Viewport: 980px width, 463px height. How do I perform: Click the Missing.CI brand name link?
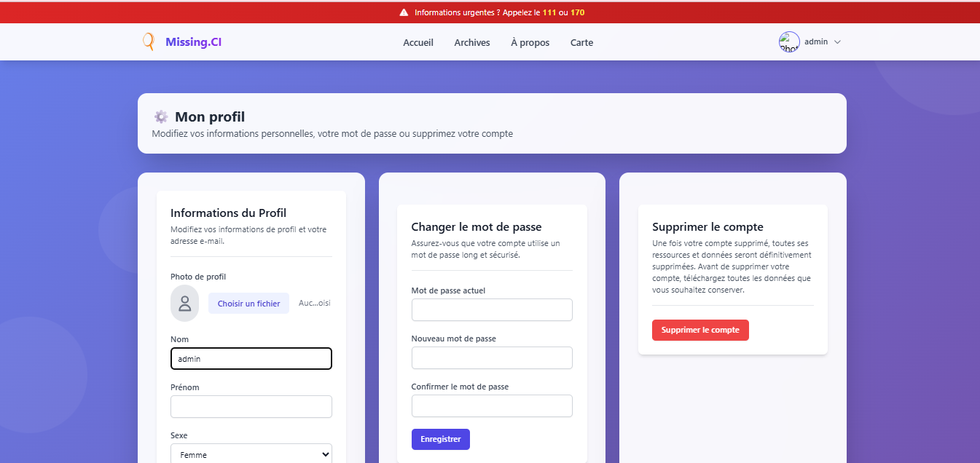[x=193, y=41]
